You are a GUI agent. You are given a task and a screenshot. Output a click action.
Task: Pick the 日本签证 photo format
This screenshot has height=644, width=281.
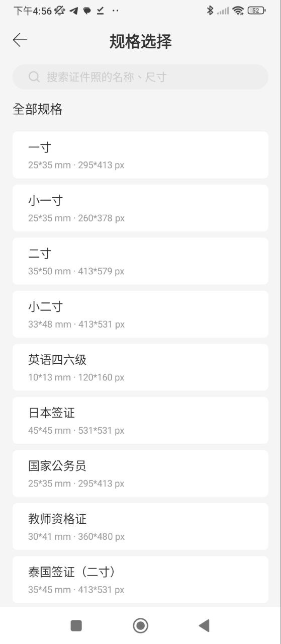(140, 421)
